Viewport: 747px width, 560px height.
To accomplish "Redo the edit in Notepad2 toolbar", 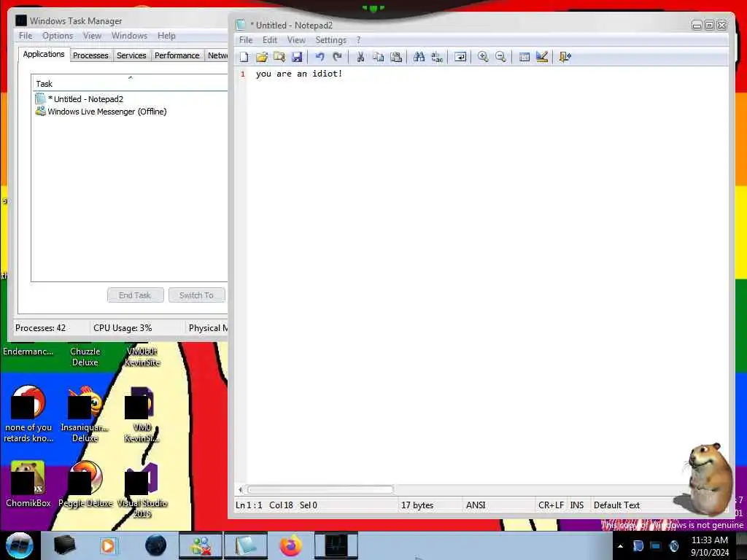I will tap(337, 57).
